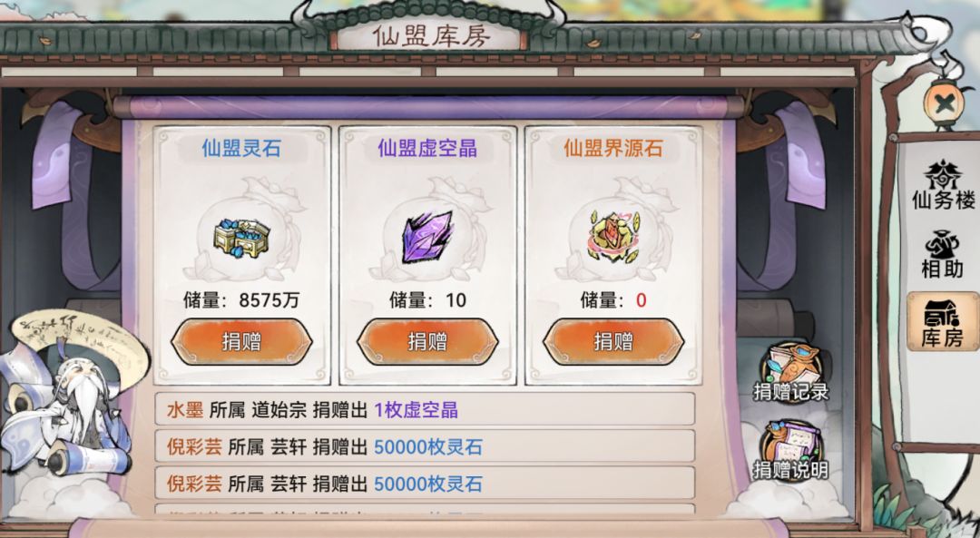Select the 库房 sidebar tab
Image resolution: width=980 pixels, height=538 pixels.
943,321
